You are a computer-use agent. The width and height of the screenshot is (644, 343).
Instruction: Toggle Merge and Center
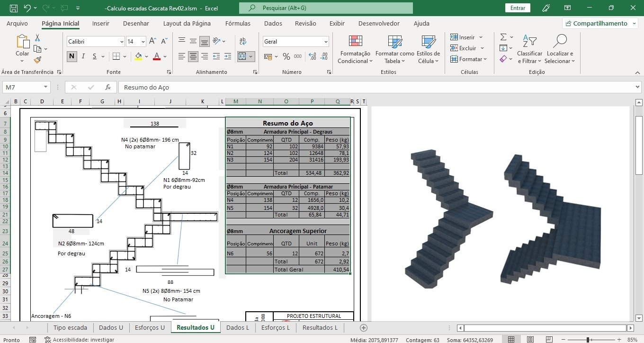pos(242,56)
